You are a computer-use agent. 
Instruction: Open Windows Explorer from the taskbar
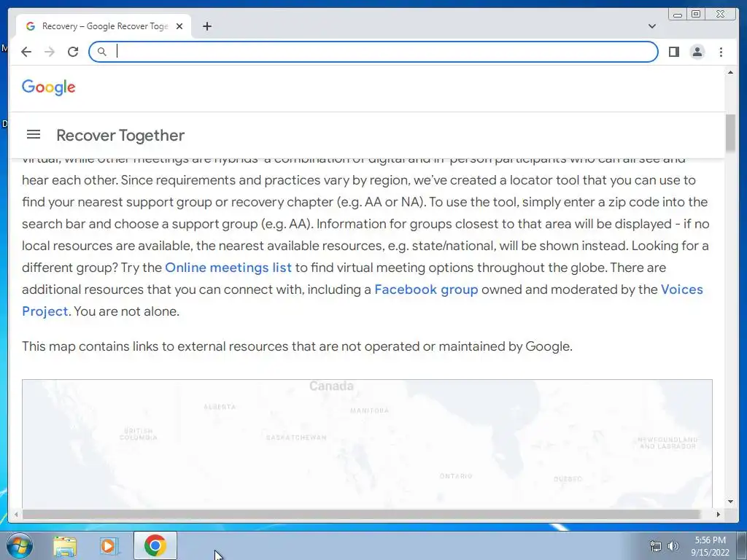point(65,545)
